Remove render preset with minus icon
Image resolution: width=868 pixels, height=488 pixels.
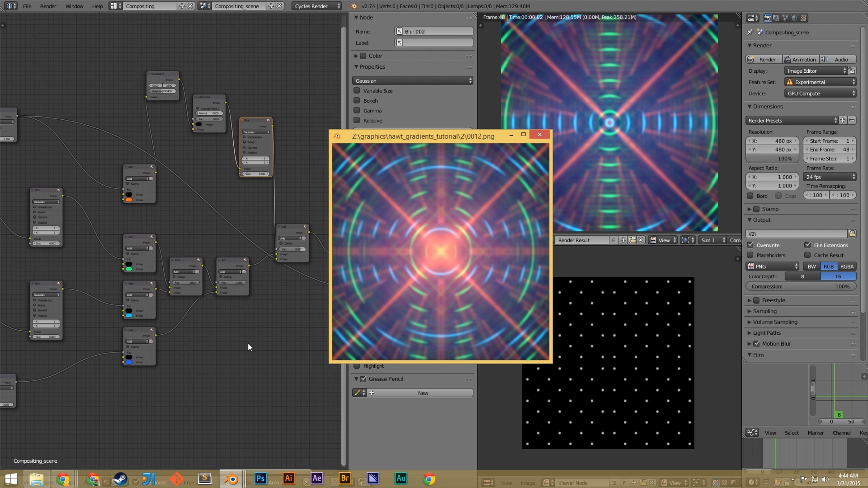(x=852, y=120)
